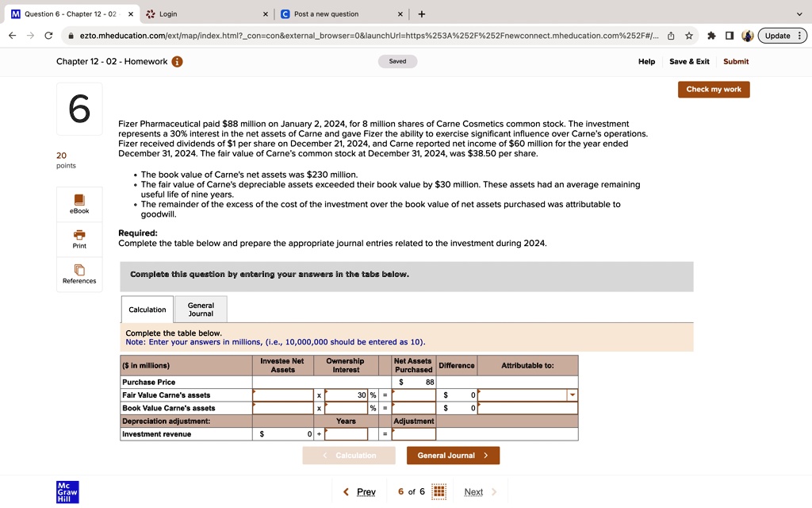Click Check my work button
Screen dimensions: 812x508
pyautogui.click(x=714, y=89)
